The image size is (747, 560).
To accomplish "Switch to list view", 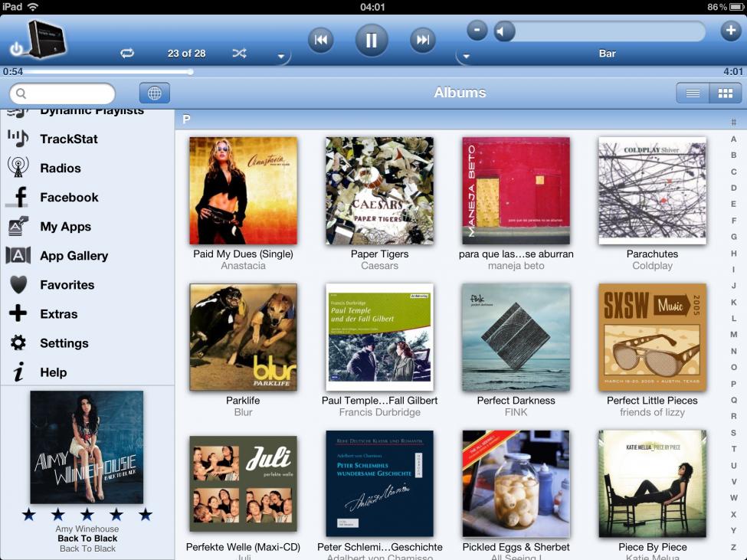I will tap(693, 93).
